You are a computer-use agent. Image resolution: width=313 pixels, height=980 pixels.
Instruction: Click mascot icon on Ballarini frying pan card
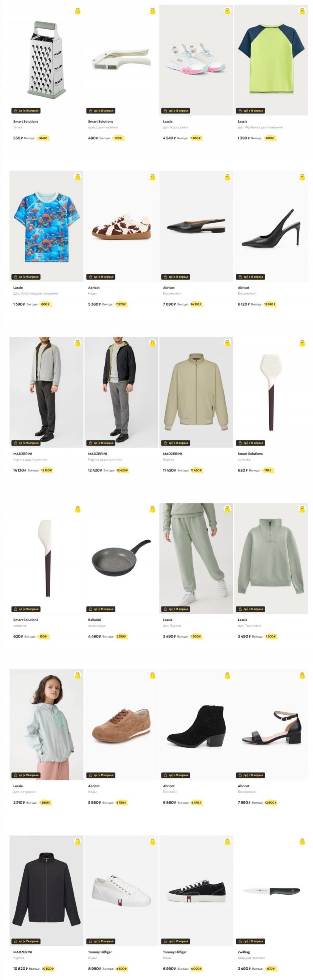tap(153, 509)
